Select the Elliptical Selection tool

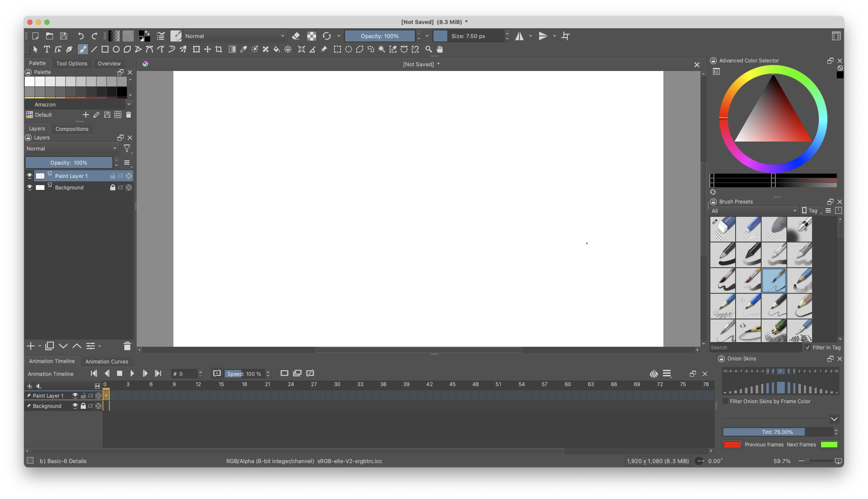coord(348,49)
